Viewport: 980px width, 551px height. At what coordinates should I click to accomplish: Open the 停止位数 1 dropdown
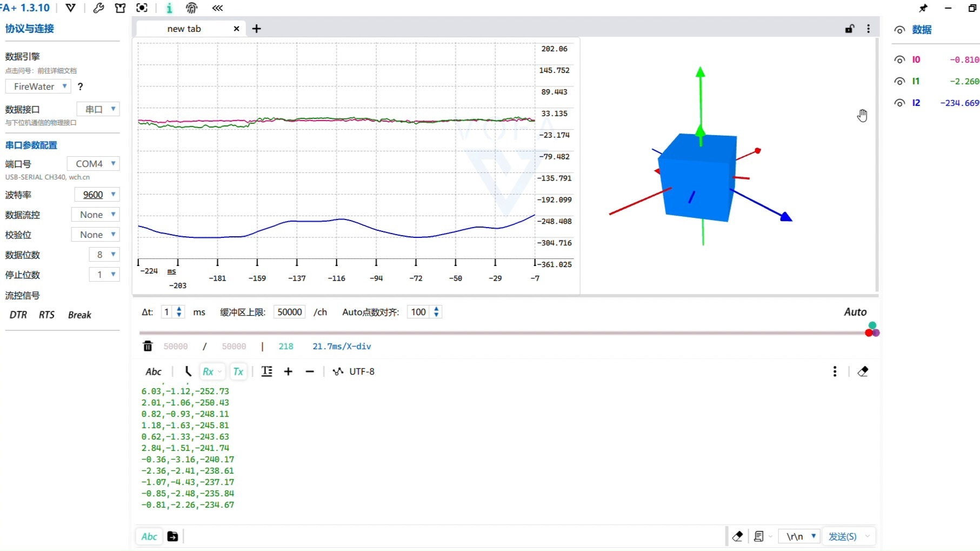click(104, 275)
